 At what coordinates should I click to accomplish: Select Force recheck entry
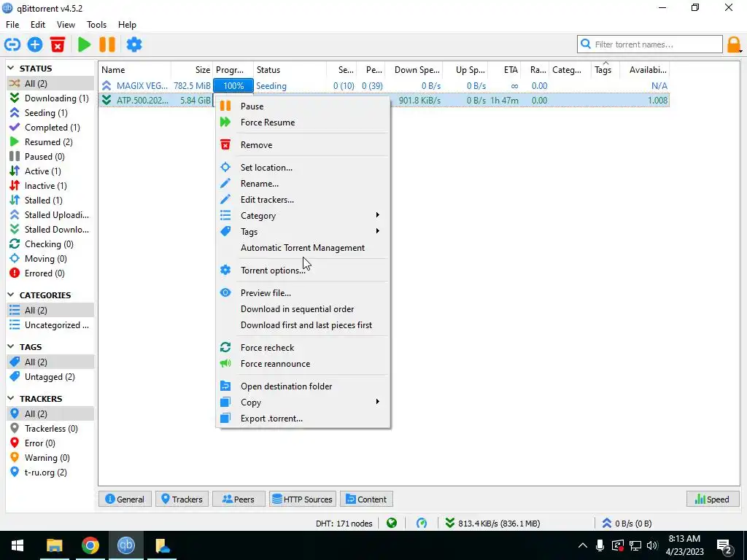(x=303, y=348)
